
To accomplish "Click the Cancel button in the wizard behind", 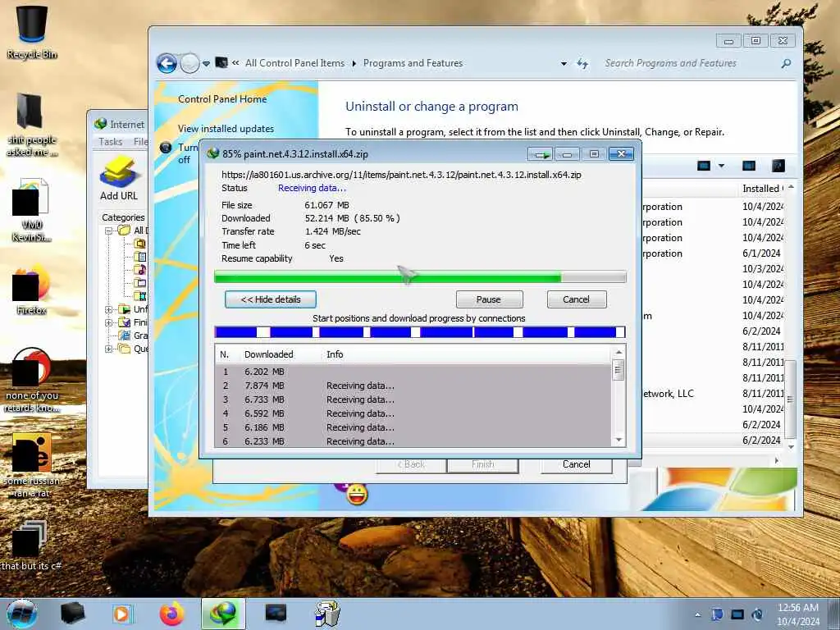I will [577, 464].
